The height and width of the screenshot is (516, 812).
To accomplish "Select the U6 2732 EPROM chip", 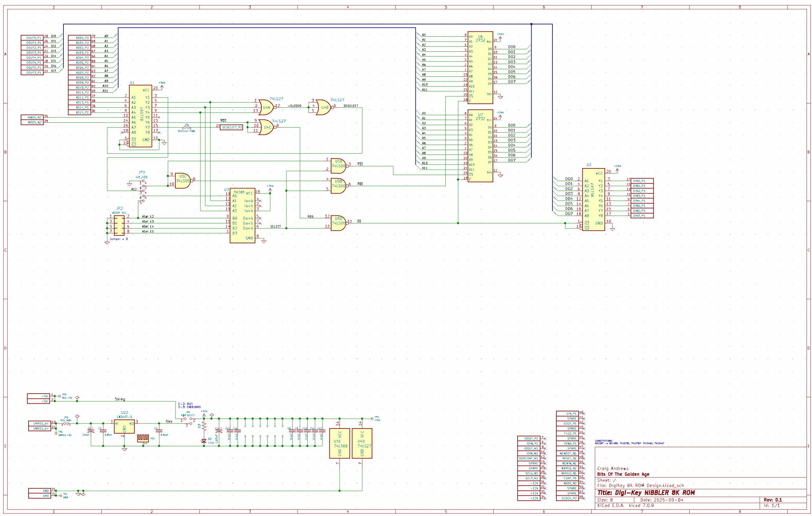I will pos(480,68).
